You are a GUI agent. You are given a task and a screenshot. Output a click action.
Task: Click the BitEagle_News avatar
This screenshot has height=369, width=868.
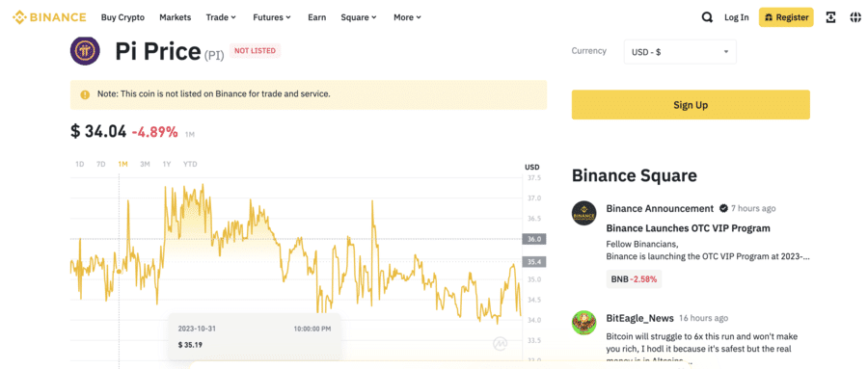click(x=584, y=323)
